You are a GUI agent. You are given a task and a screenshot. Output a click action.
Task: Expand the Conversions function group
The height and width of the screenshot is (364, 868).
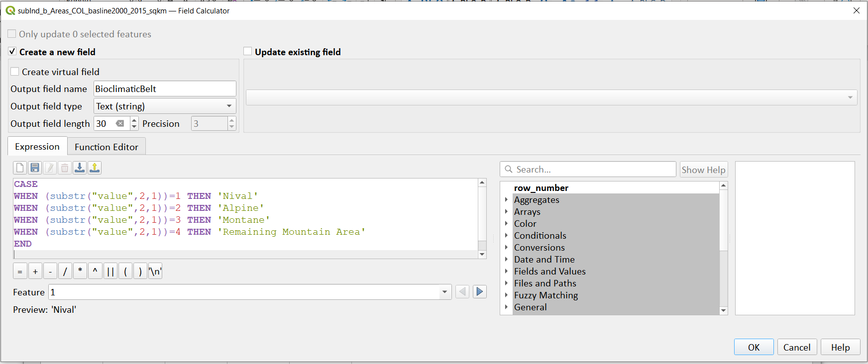pos(506,247)
